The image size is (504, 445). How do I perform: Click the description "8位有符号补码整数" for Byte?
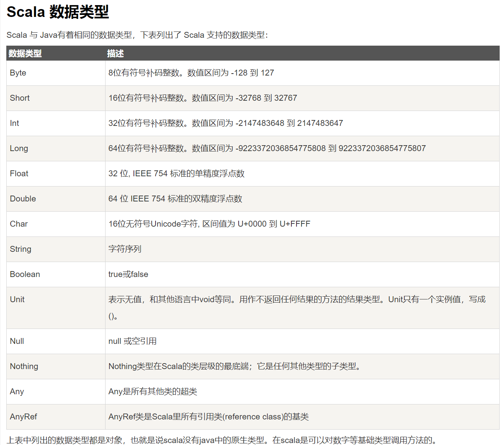191,73
